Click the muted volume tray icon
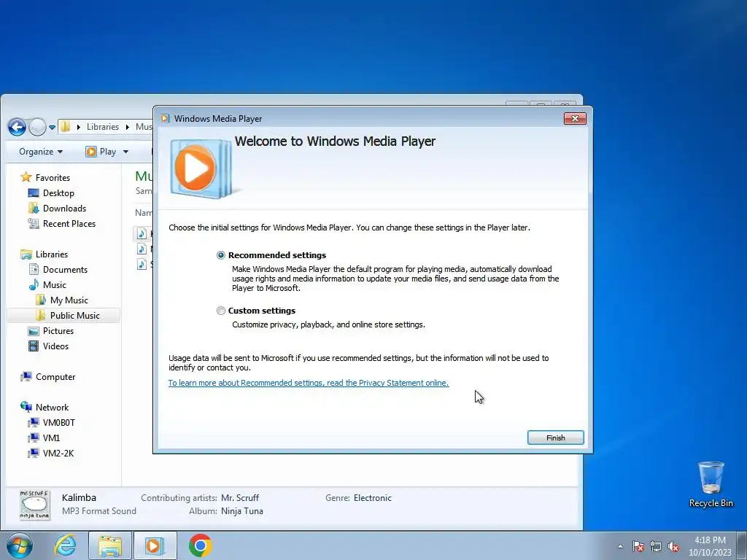Viewport: 747px width, 560px height. tap(673, 546)
